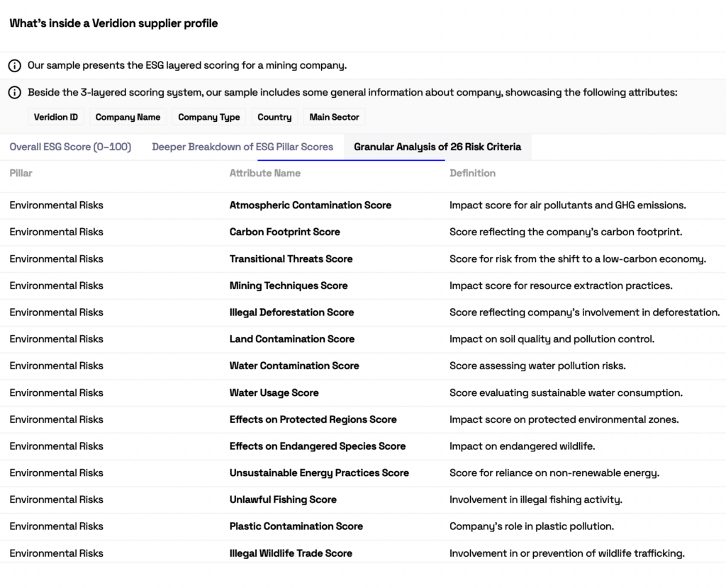
Task: Switch to the Overall ESG Score tab
Action: 70,147
